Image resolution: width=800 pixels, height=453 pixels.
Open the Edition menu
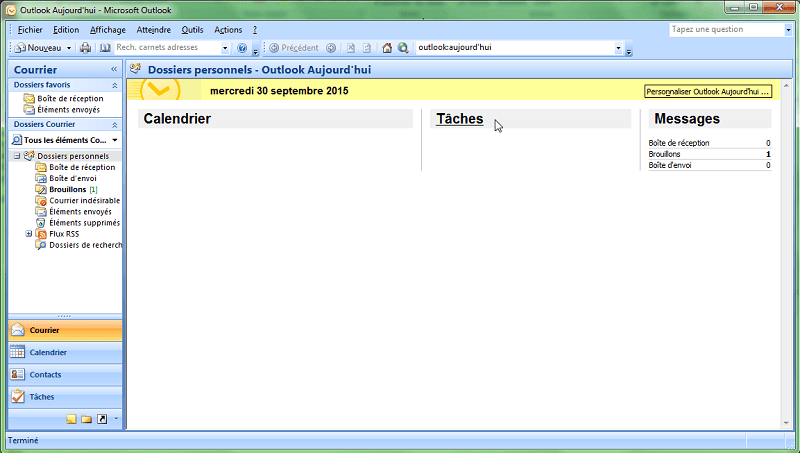[x=66, y=30]
